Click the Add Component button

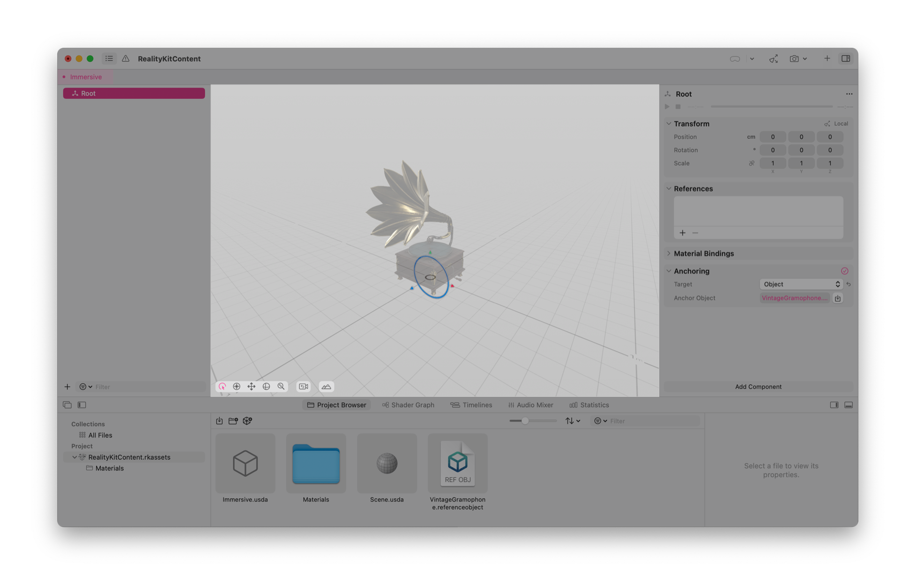click(x=758, y=387)
